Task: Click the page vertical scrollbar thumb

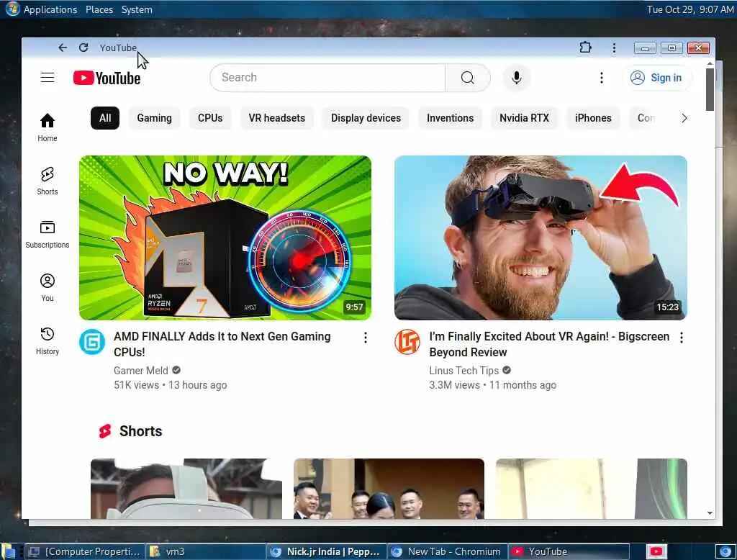Action: [x=710, y=89]
